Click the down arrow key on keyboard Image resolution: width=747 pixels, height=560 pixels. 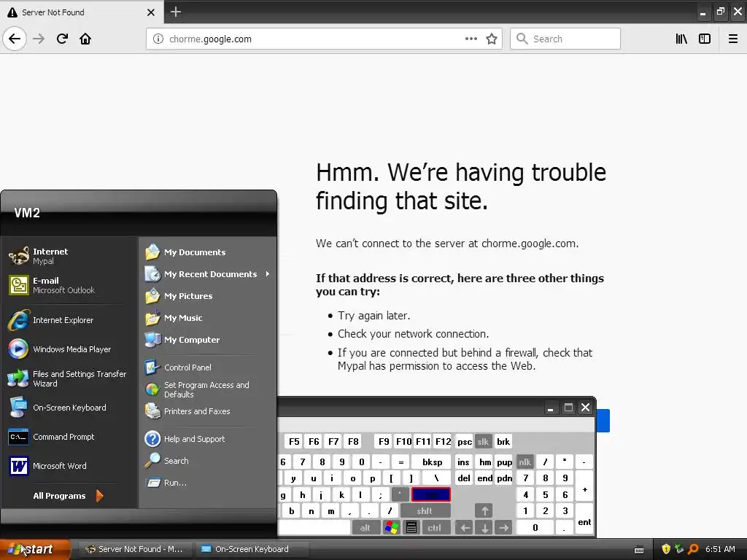point(484,528)
